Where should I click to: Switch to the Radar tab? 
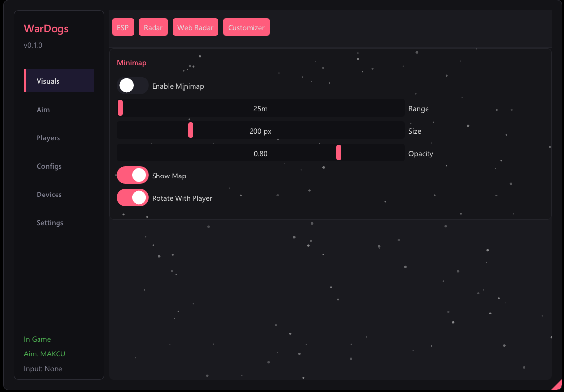coord(153,27)
